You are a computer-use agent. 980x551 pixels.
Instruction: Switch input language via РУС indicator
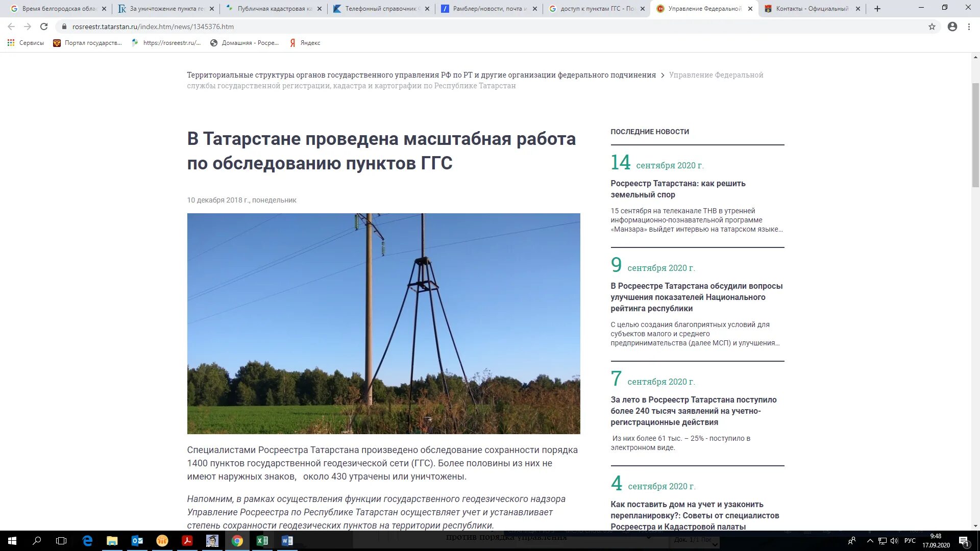pos(910,541)
